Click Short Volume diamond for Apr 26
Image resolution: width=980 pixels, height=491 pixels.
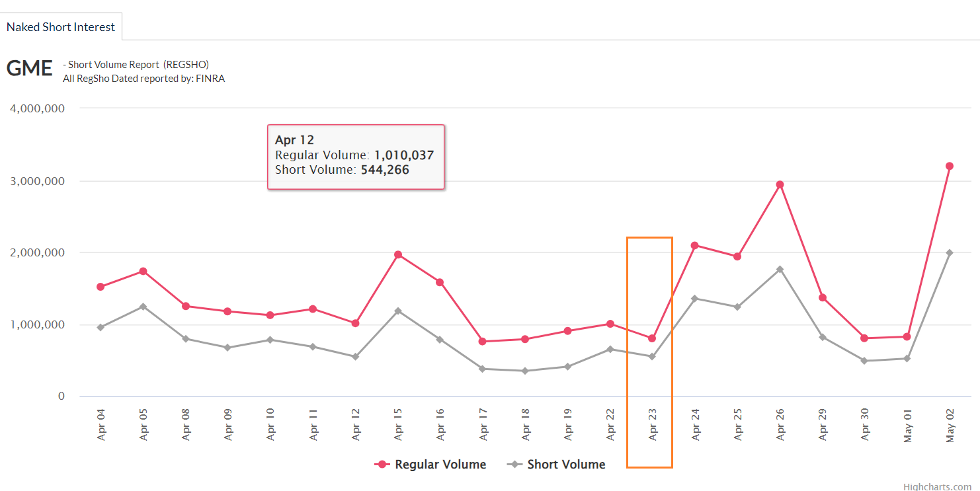(780, 269)
